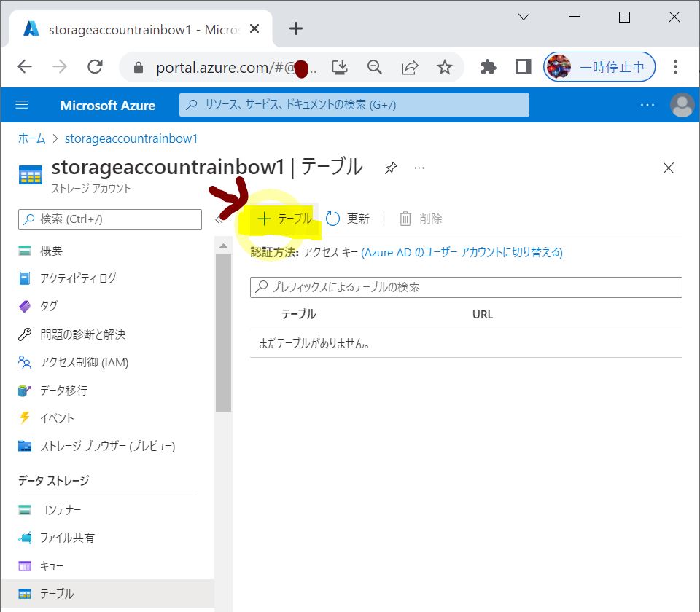Open the browser three-dot menu
This screenshot has height=612, width=700.
coord(675,67)
